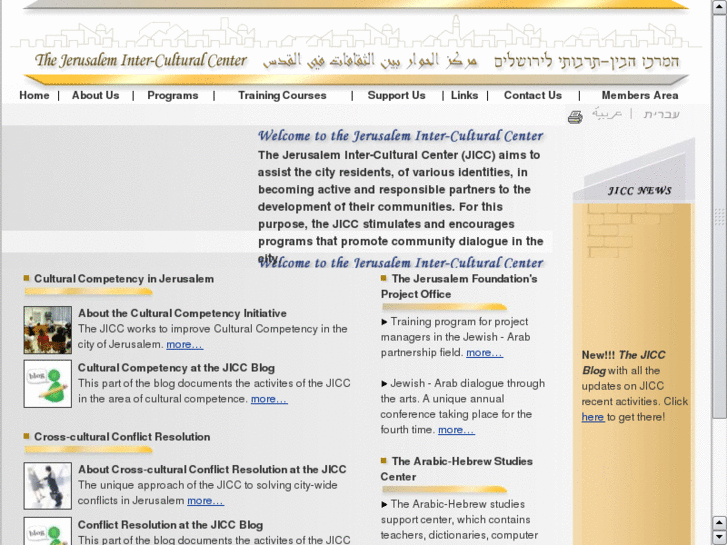Click the heading 'About the Cultural Competency Initiative'
The width and height of the screenshot is (727, 545).
pyautogui.click(x=182, y=313)
